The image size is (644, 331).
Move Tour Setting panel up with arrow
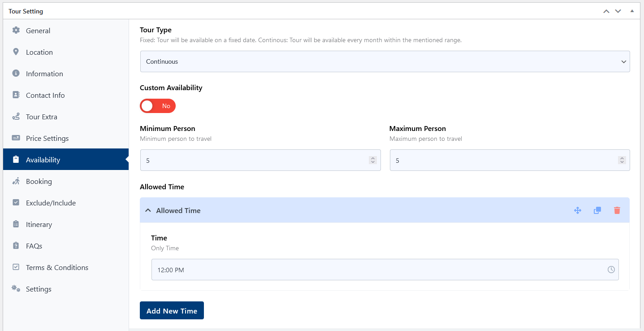click(x=606, y=11)
